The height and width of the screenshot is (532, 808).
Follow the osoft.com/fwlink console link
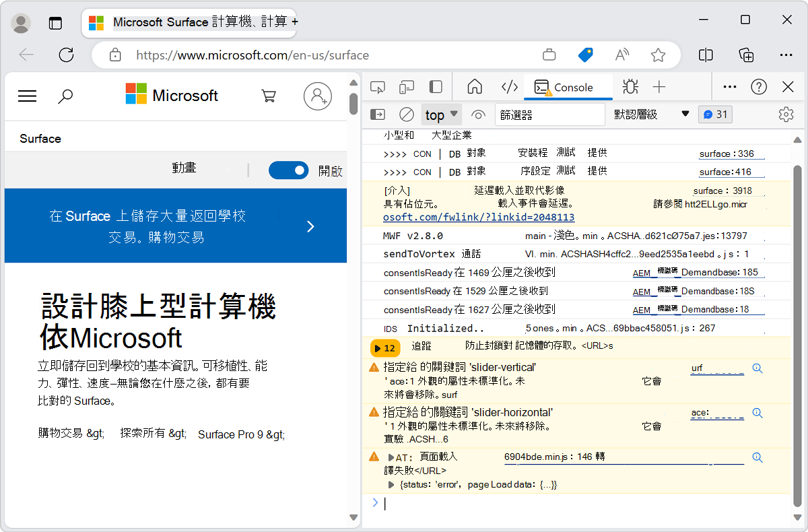478,217
